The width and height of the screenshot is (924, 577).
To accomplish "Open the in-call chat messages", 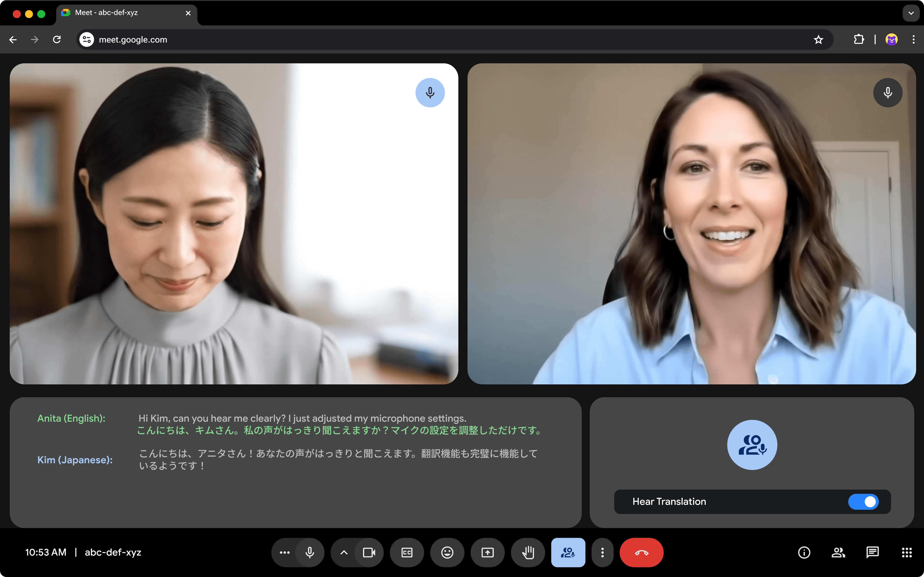I will [872, 552].
